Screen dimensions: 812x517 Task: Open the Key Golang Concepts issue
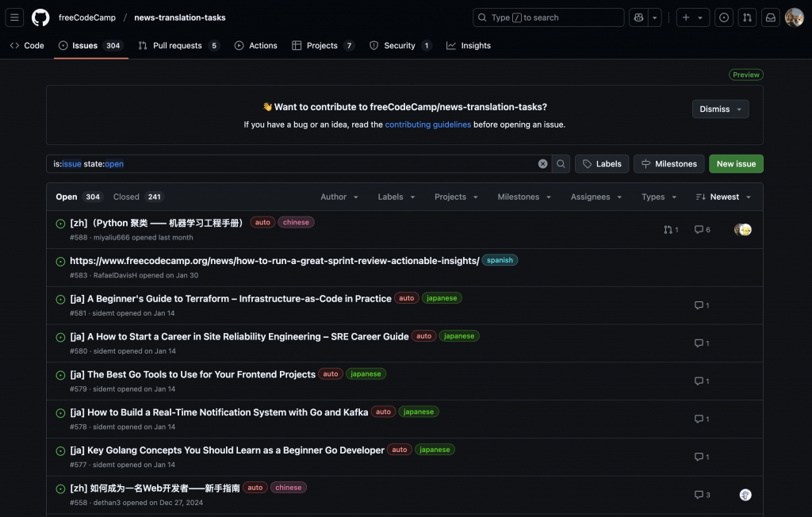(x=228, y=450)
